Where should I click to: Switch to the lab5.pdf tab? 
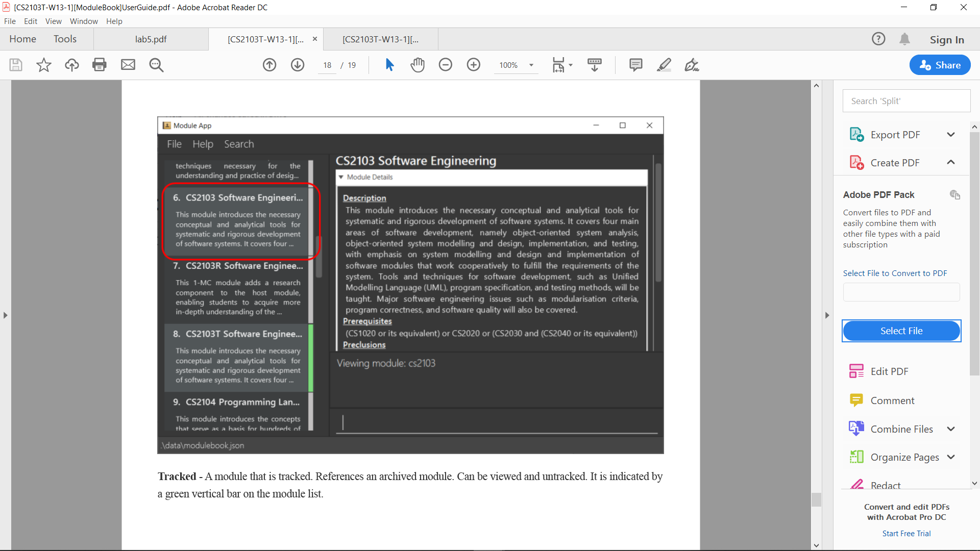[151, 39]
